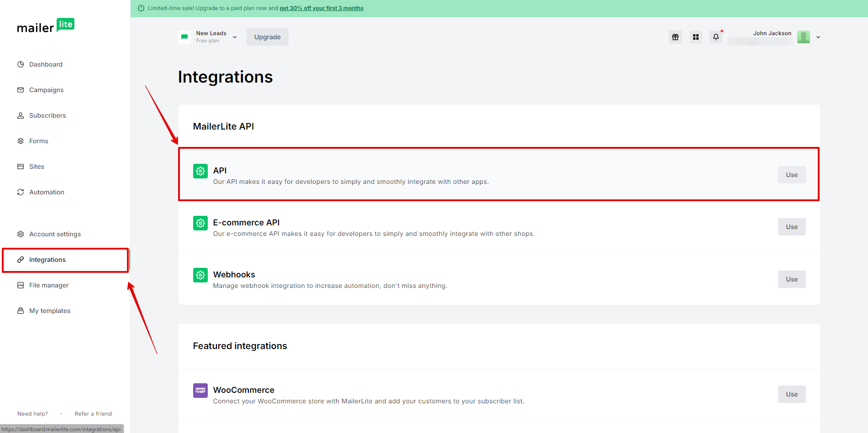Click the Integrations link icon
868x433 pixels.
[21, 260]
